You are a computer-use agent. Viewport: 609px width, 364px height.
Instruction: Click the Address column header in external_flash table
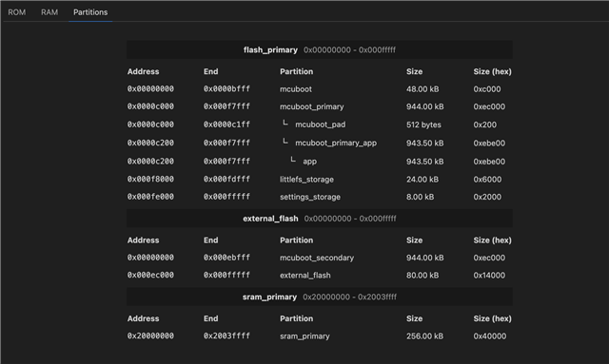(x=144, y=240)
